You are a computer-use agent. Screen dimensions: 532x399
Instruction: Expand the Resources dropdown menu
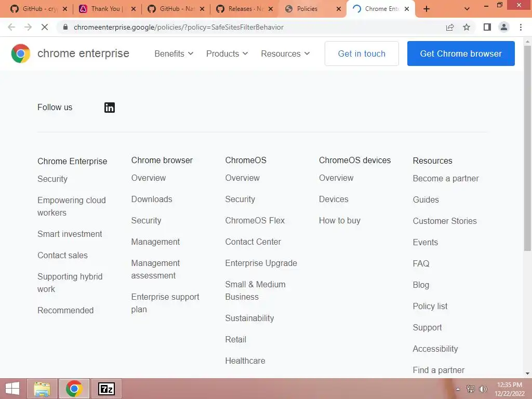[x=285, y=54]
